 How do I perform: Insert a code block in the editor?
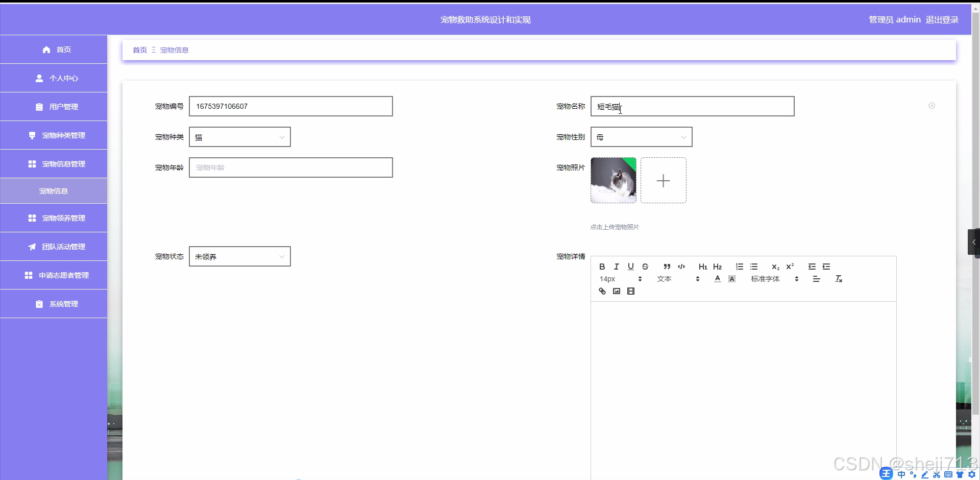point(681,266)
